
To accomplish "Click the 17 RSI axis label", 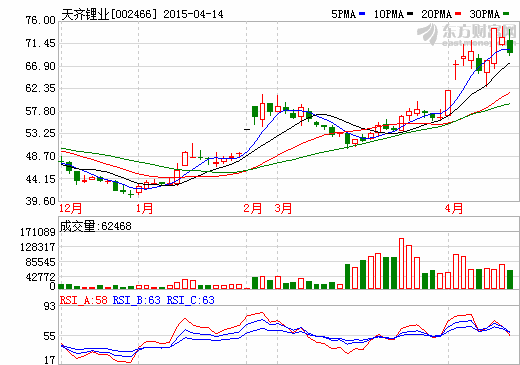I will [50, 360].
